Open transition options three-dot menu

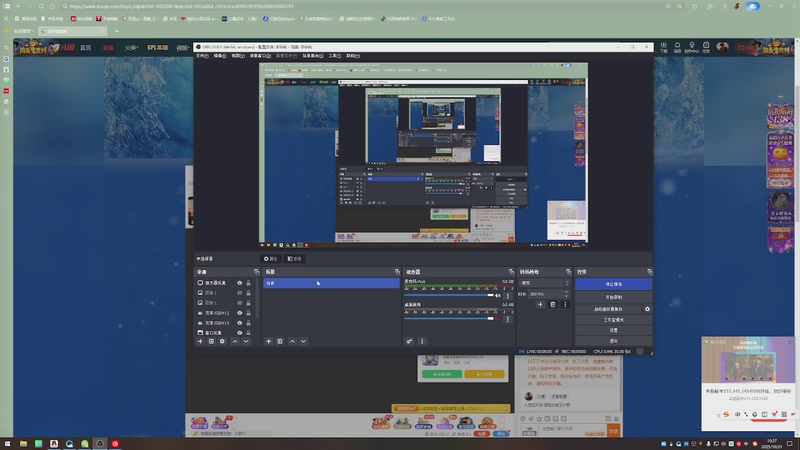[565, 305]
